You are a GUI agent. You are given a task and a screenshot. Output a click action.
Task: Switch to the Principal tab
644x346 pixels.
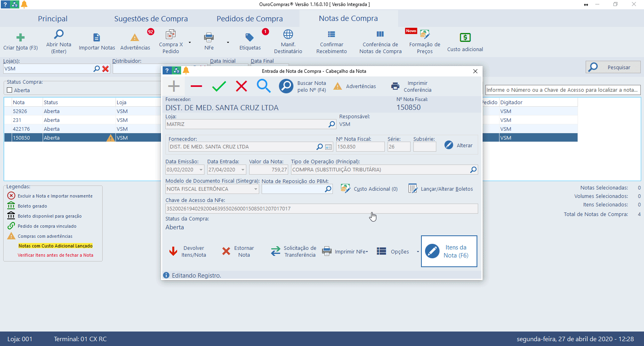53,19
